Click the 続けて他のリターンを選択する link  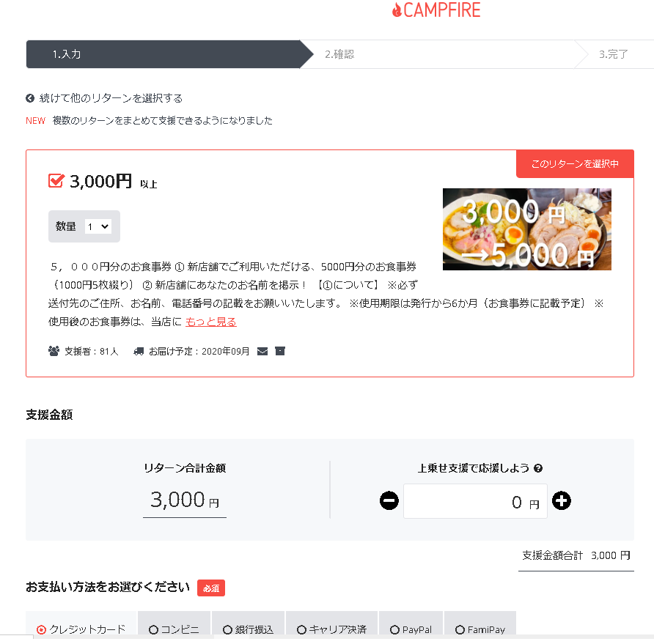click(x=111, y=98)
